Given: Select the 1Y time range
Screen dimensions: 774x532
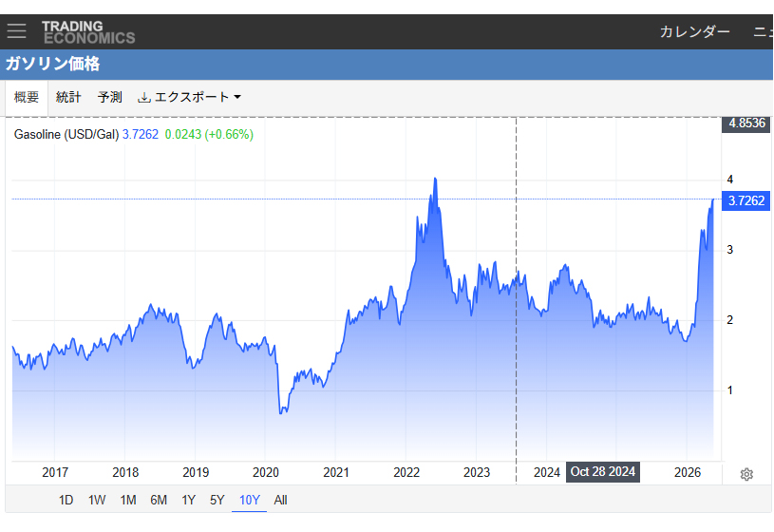Looking at the screenshot, I should pos(189,501).
